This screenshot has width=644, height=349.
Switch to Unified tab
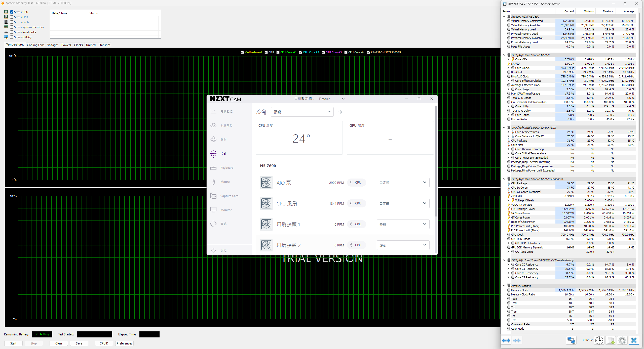tap(91, 45)
